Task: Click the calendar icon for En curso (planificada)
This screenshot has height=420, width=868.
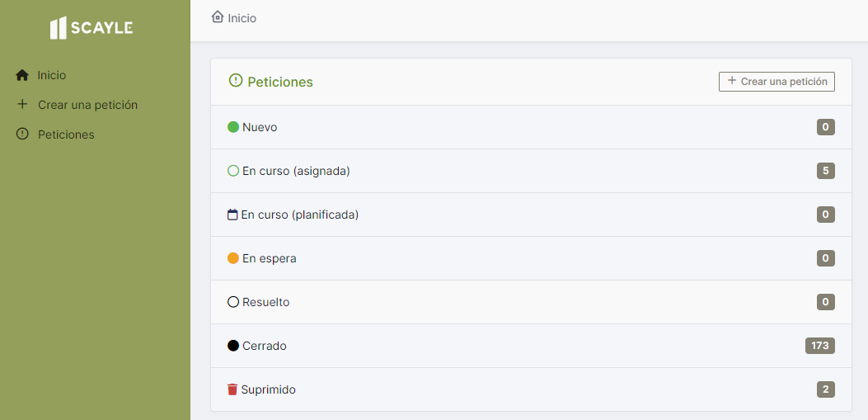Action: 232,215
